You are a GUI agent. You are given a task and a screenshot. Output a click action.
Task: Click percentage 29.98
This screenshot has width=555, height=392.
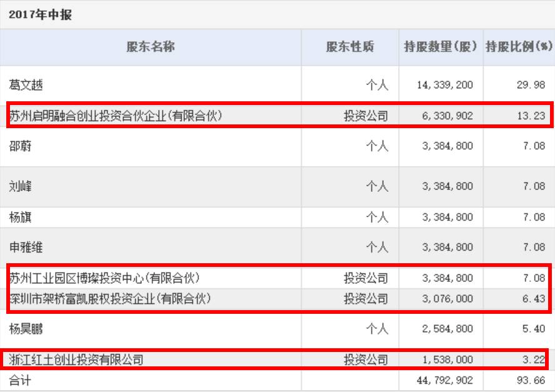click(x=531, y=85)
